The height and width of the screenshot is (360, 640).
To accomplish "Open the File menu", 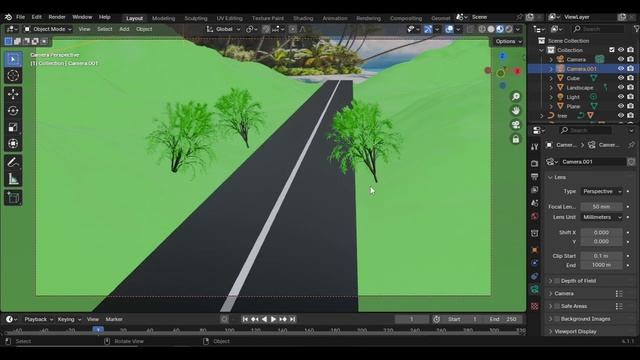I will tap(20, 17).
